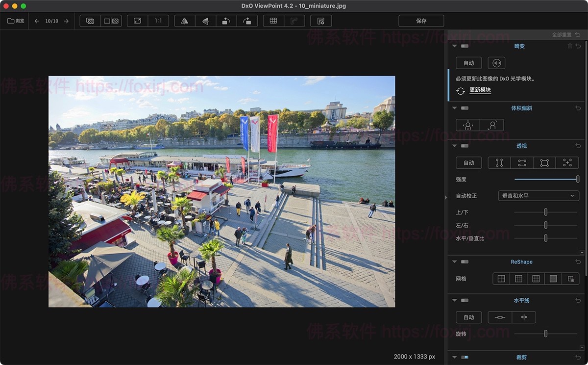
Task: Toggle the ReShape panel on/off switch
Action: tap(465, 262)
